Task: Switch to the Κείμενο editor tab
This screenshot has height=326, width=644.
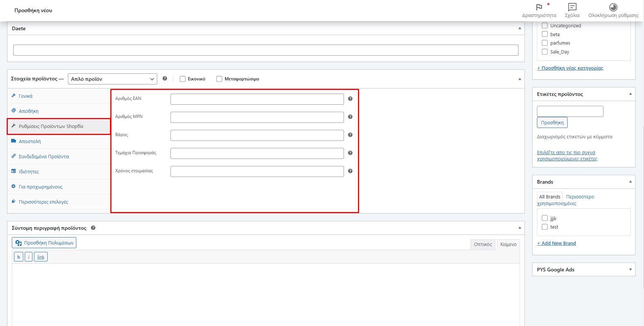Action: point(508,245)
